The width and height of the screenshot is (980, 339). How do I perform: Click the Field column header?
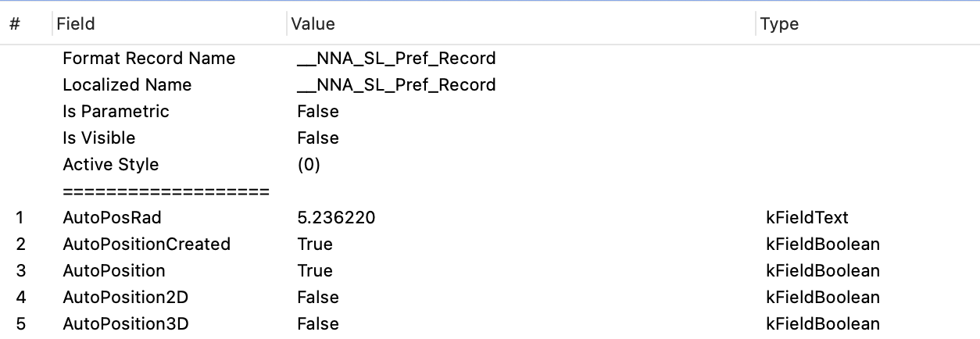pyautogui.click(x=76, y=24)
